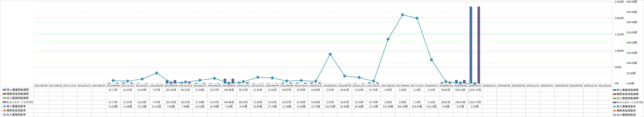Viewport: 644px width, 117px height.
Task: Select the 143.35回 turnover cell
Action: pyautogui.click(x=330, y=106)
